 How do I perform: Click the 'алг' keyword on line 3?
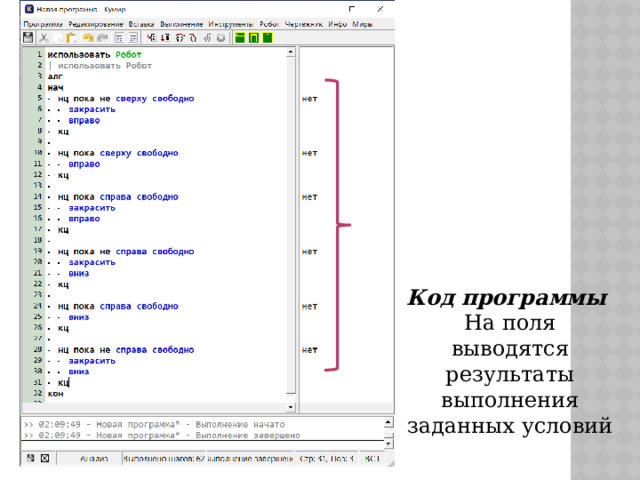coord(55,76)
